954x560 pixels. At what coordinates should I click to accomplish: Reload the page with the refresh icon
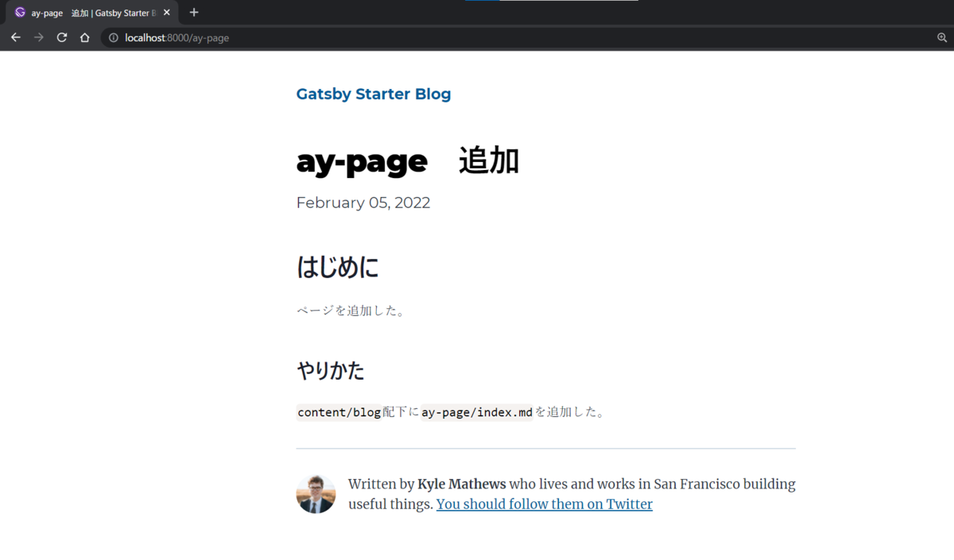point(61,37)
